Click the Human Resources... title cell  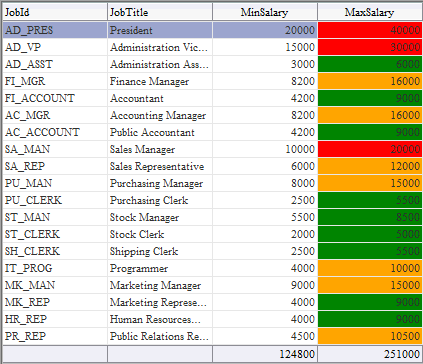click(x=160, y=319)
